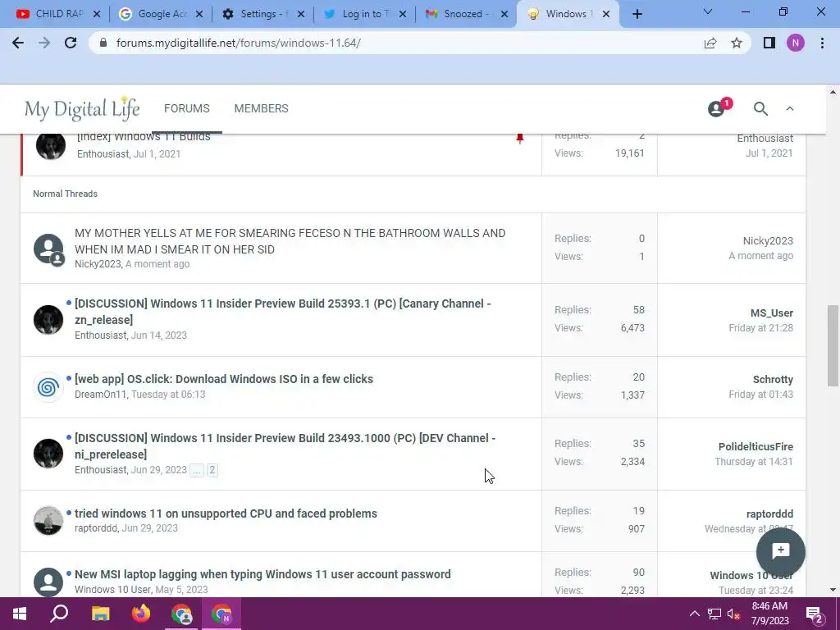
Task: Open a new browser tab
Action: coord(637,14)
